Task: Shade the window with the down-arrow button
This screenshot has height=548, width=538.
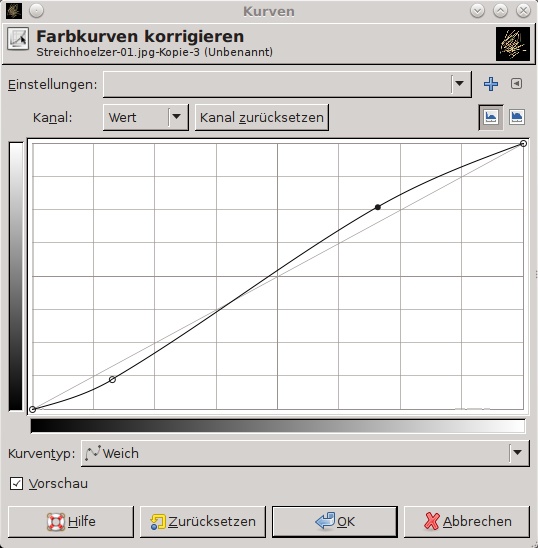Action: 477,11
